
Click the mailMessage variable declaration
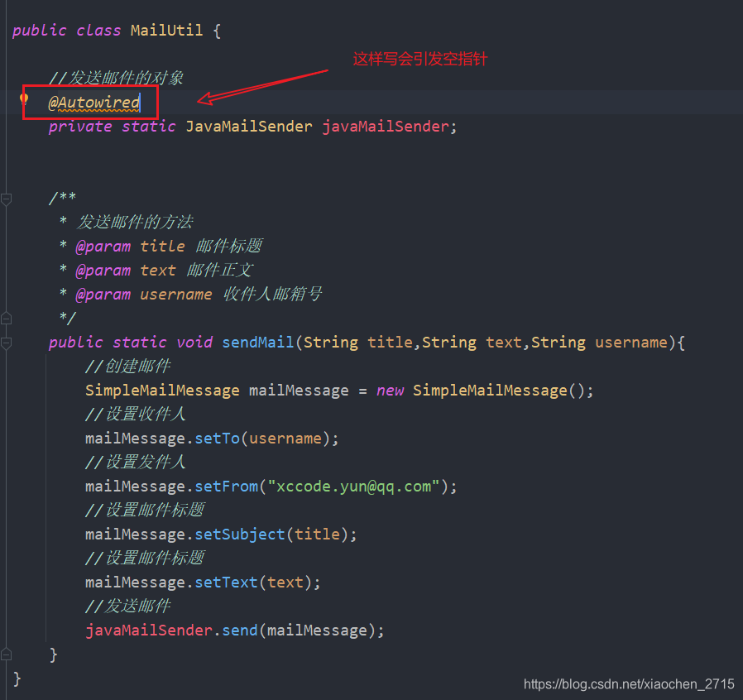click(x=299, y=391)
